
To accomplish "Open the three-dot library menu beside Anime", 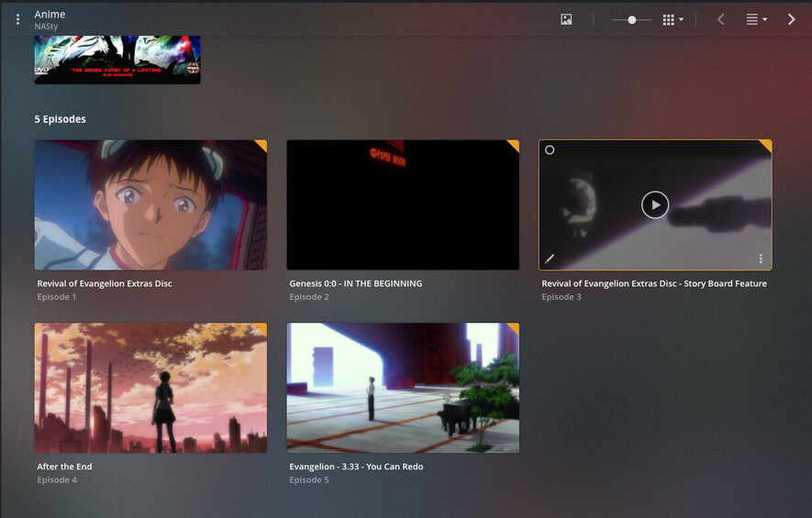I will [x=17, y=19].
